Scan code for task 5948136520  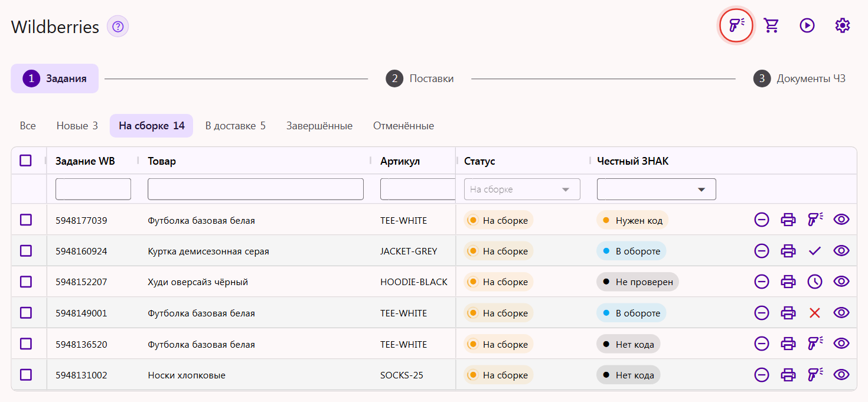pos(815,344)
